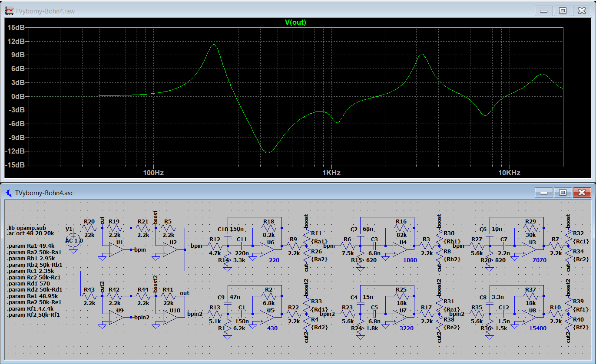Select the U7 op-amp symbol

(401, 317)
